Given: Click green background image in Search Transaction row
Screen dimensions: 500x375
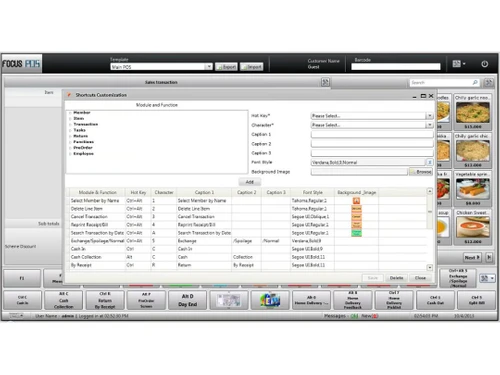Looking at the screenshot, I should 356,233.
